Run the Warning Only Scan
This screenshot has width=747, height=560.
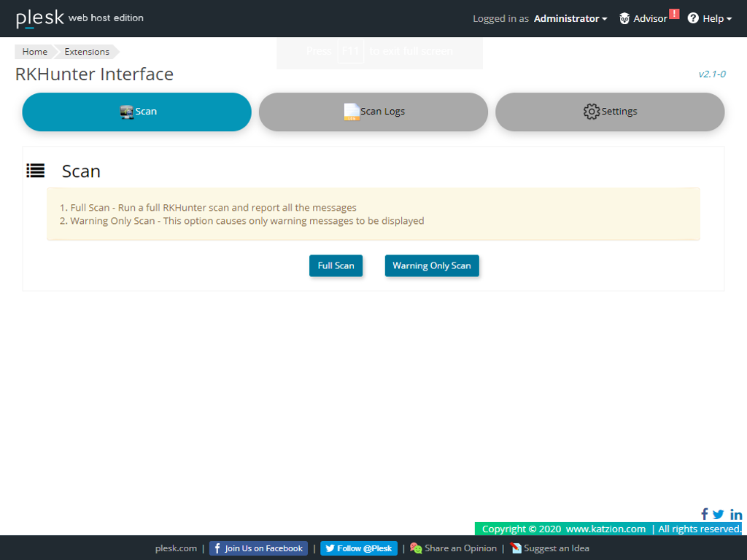[x=432, y=265]
